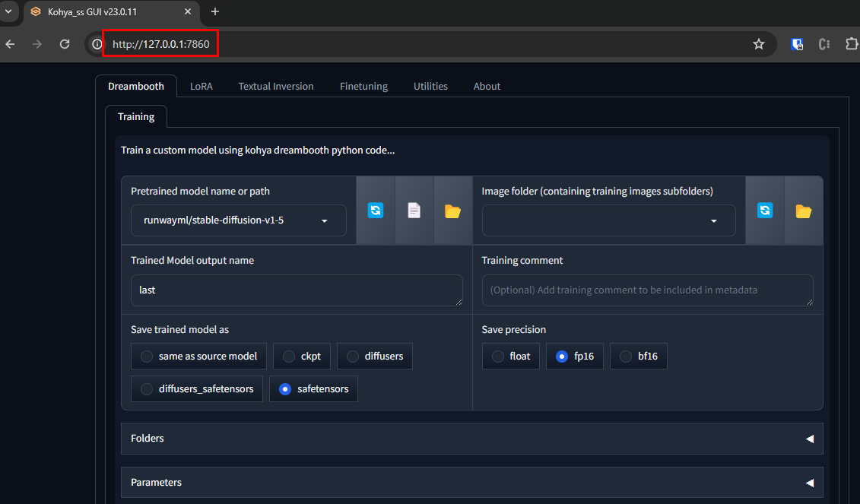Refresh the image folder list
This screenshot has width=860, height=504.
pos(765,211)
